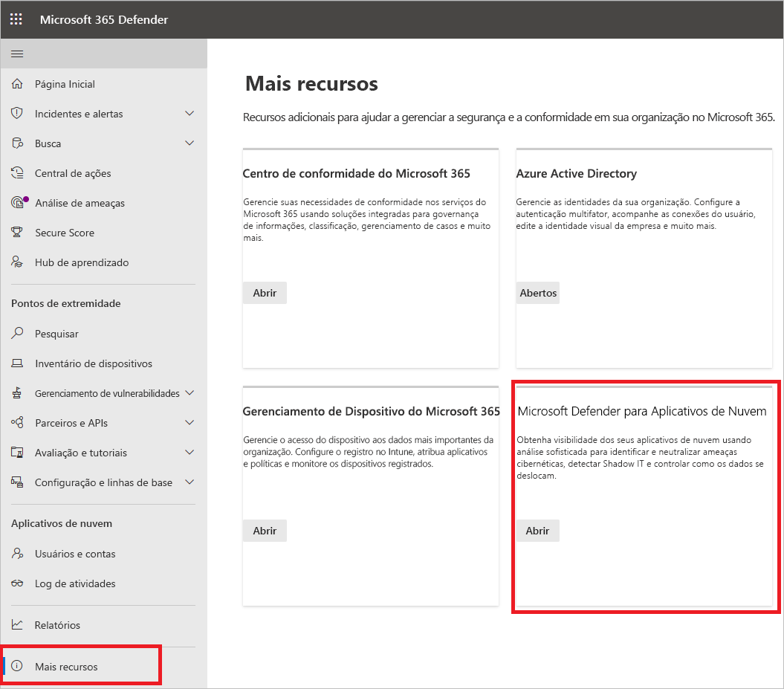The width and height of the screenshot is (784, 689).
Task: Click the Página Inicial home icon
Action: 17,84
